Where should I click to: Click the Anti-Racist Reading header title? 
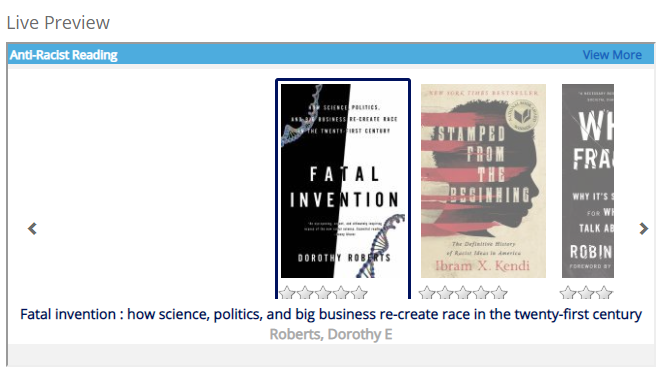pyautogui.click(x=64, y=55)
